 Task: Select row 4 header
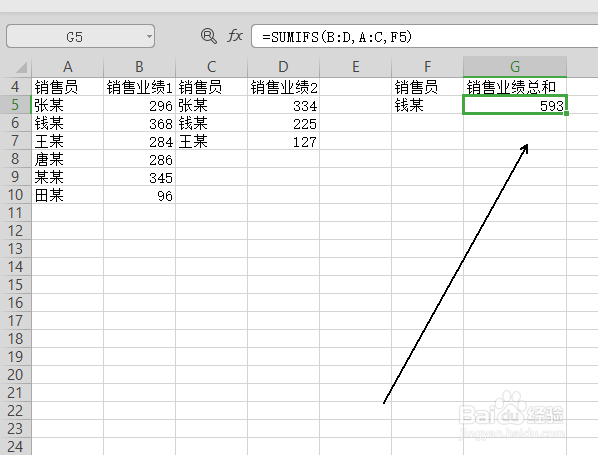[x=15, y=87]
